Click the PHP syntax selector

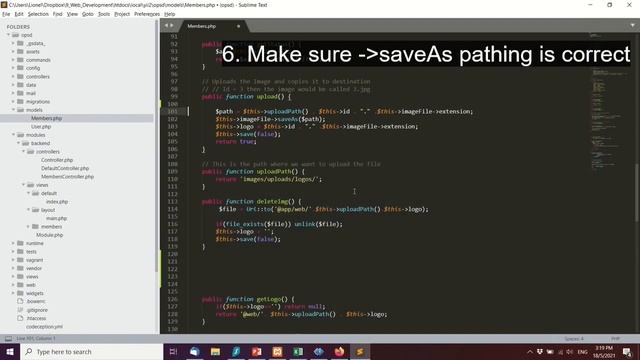(x=616, y=339)
